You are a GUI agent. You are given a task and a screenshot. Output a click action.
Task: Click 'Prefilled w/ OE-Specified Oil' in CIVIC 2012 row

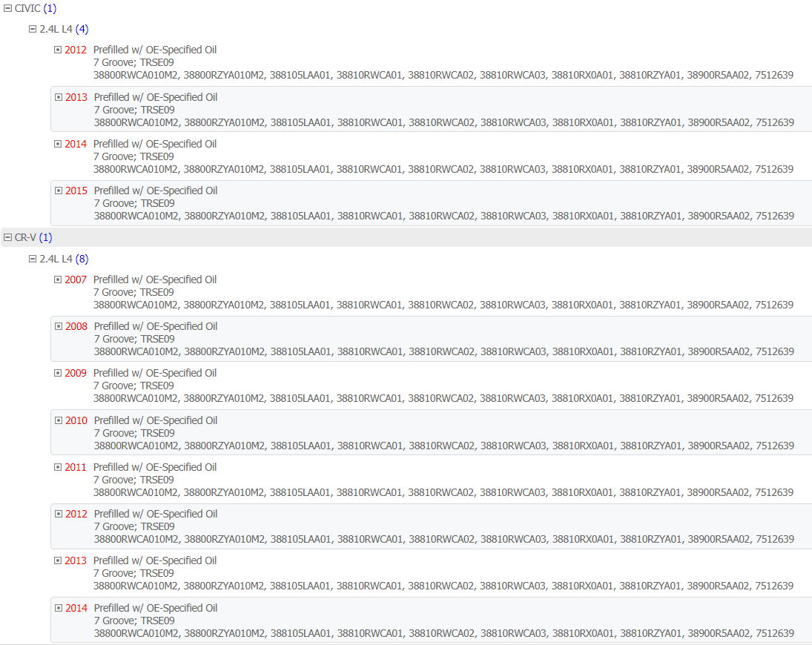coord(155,50)
